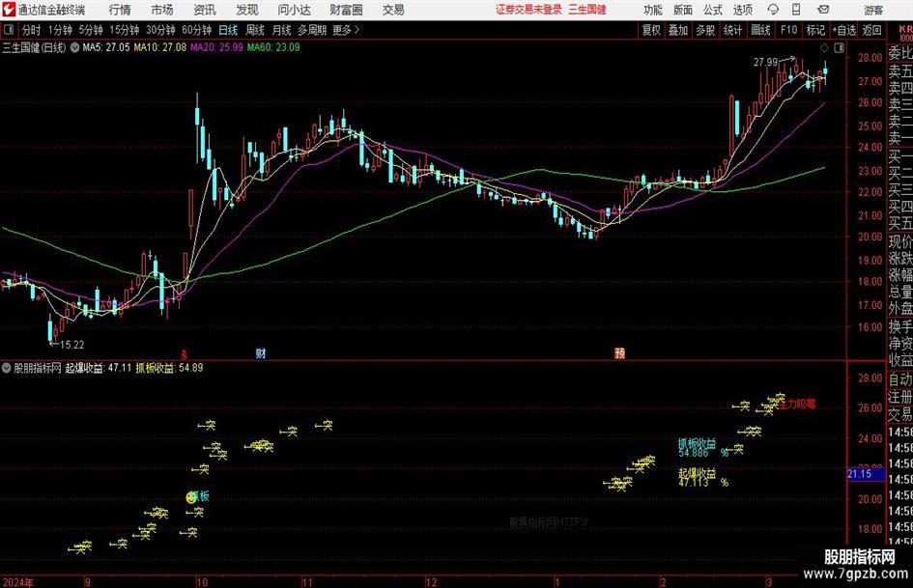The width and height of the screenshot is (913, 588).
Task: Click the red $ marker below candles
Action: 185,354
